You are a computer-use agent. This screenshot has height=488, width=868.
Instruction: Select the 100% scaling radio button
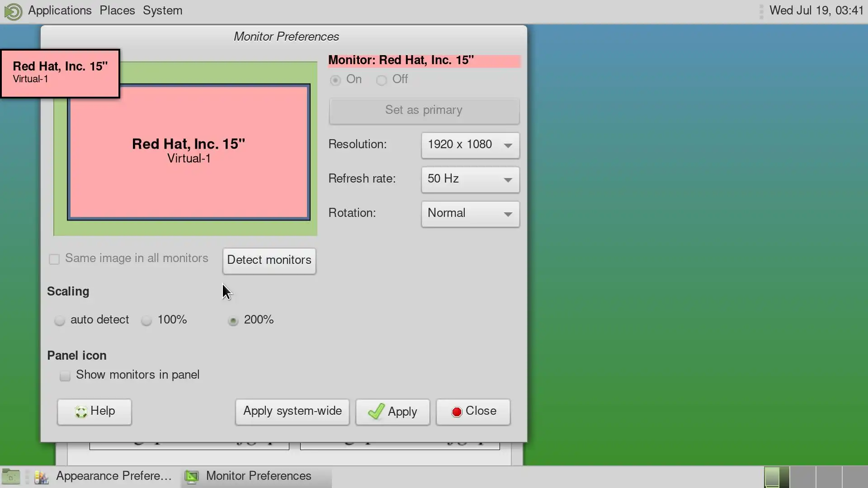(x=146, y=321)
